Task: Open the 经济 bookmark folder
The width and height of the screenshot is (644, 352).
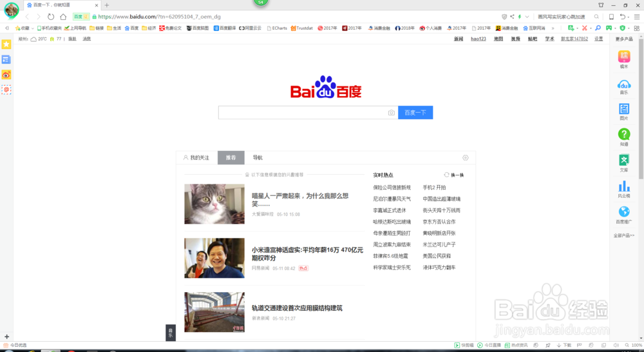Action: click(149, 28)
